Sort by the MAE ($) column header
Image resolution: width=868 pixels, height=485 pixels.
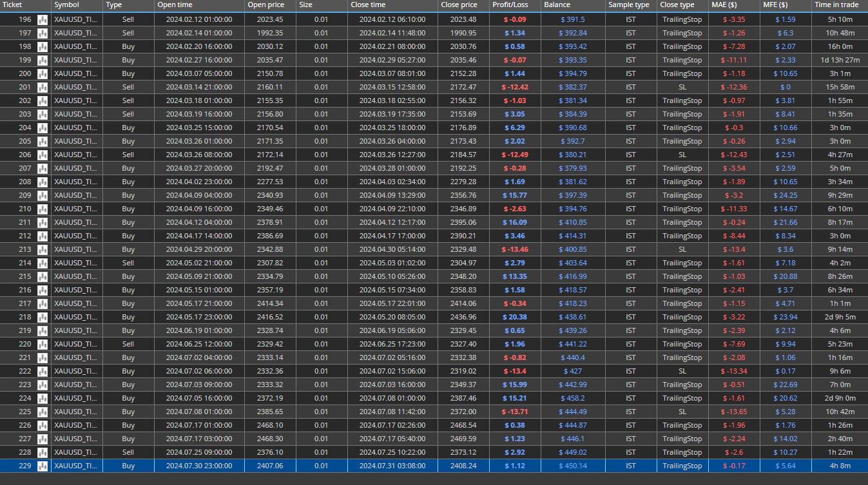pos(735,5)
